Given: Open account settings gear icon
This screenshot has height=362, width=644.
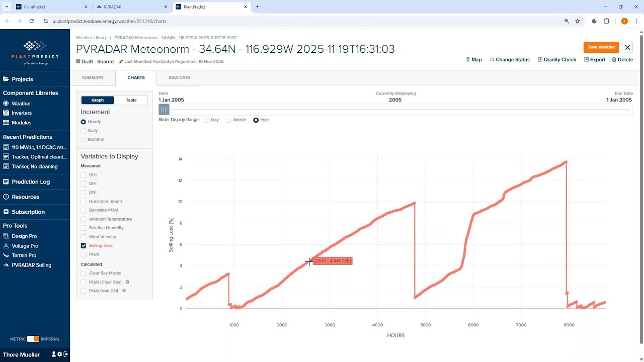Looking at the screenshot, I should (x=59, y=354).
